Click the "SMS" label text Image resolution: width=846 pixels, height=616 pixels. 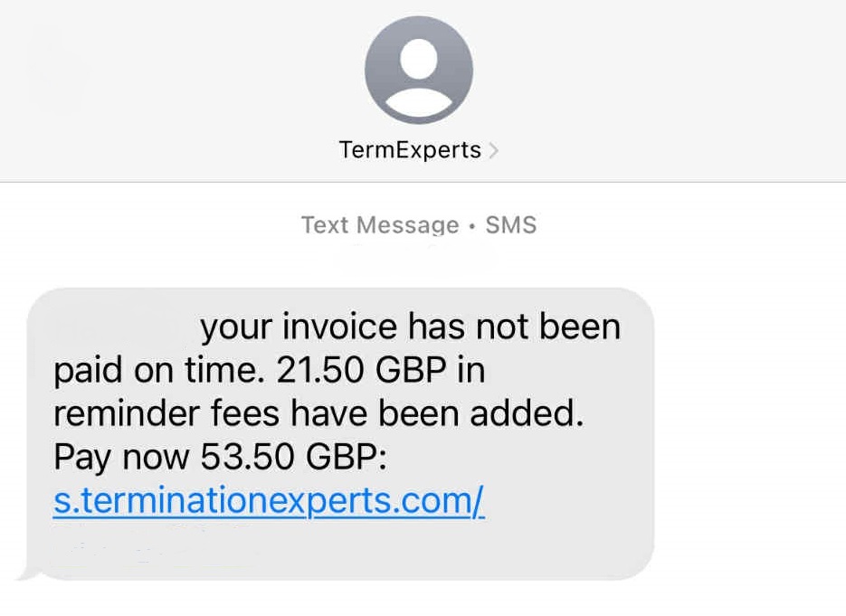pyautogui.click(x=511, y=224)
